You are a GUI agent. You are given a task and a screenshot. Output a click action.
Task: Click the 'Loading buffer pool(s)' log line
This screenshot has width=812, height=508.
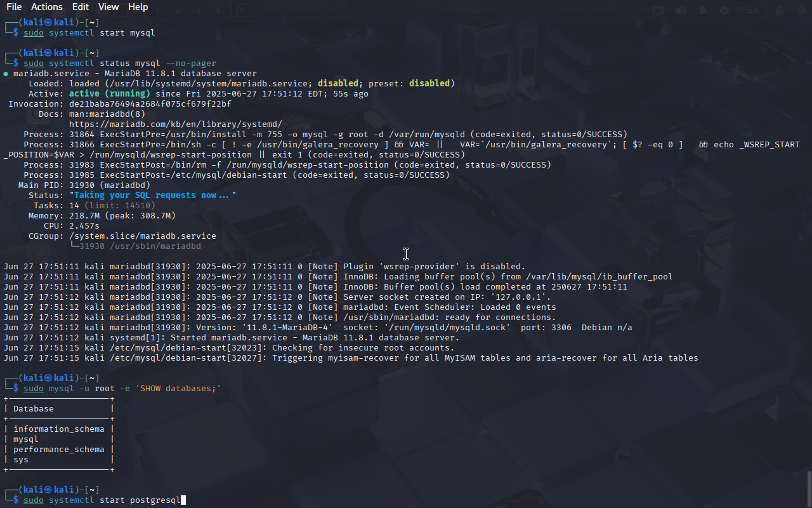pos(338,277)
